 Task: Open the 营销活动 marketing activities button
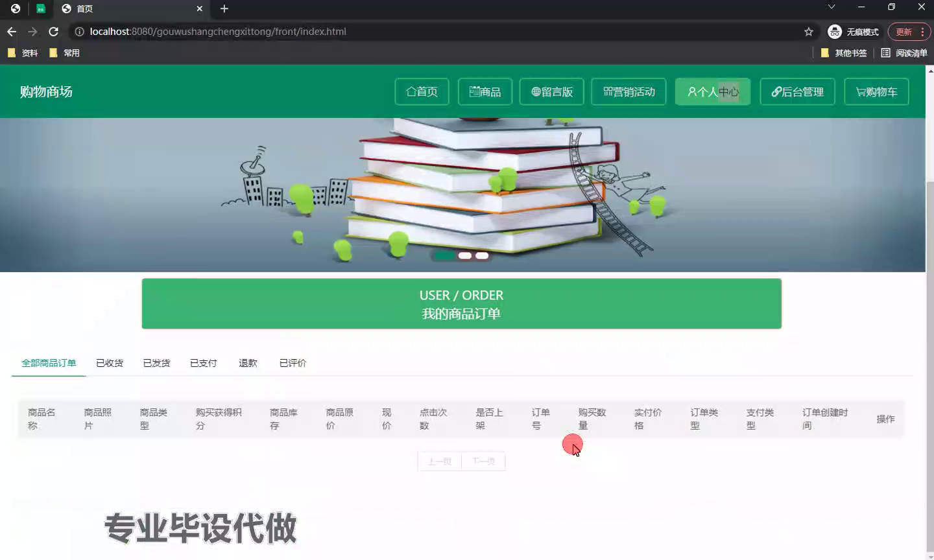(x=629, y=91)
